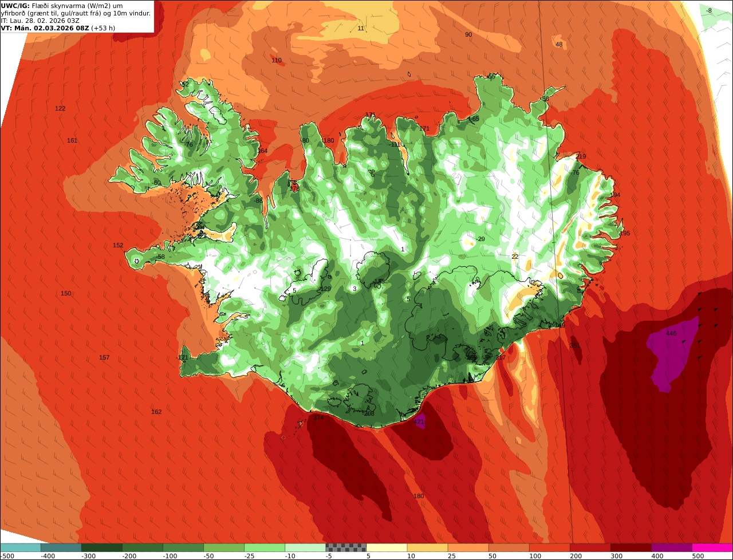Click the init time 'IT: Lau. 28. 02. 2026 03Z'

(40, 21)
